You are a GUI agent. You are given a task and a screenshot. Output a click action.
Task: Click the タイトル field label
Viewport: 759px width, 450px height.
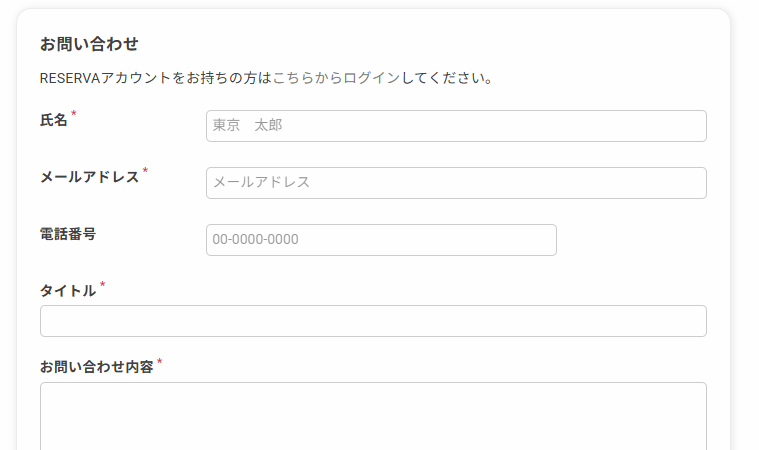click(x=68, y=291)
